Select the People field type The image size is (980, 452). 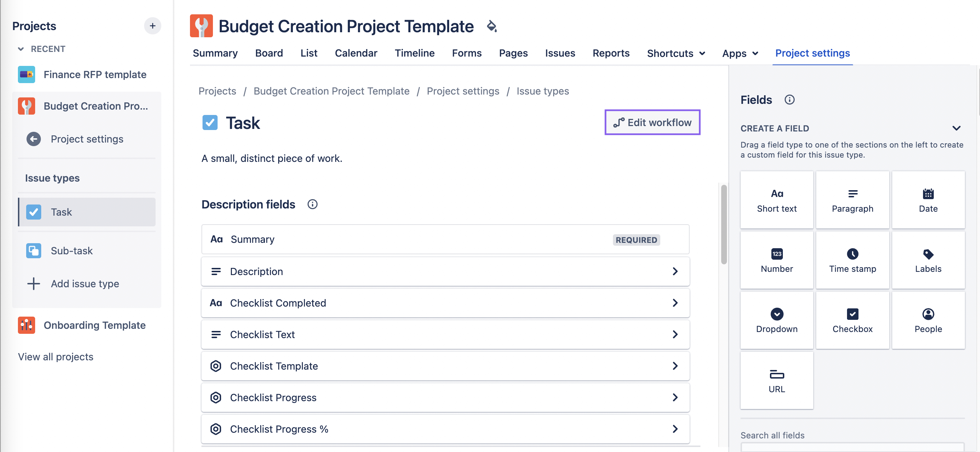(928, 321)
